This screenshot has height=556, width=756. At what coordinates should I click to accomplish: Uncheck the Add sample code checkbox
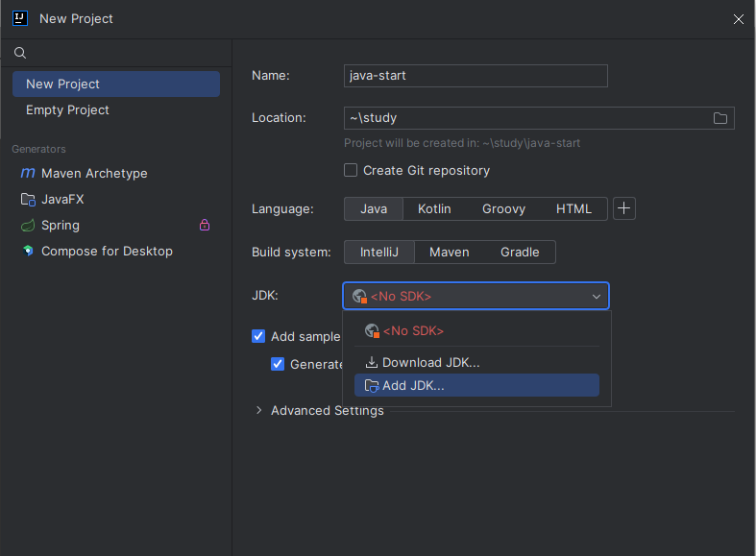(258, 336)
